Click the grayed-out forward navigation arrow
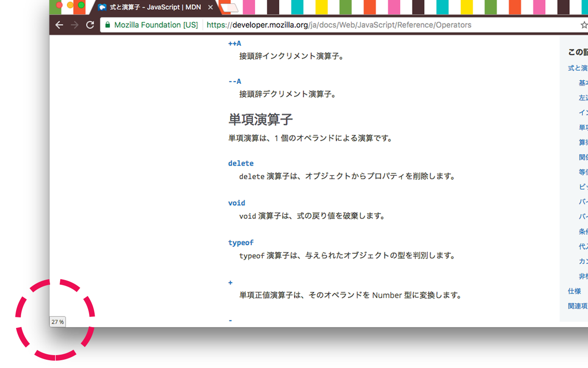The height and width of the screenshot is (368, 588). point(74,25)
